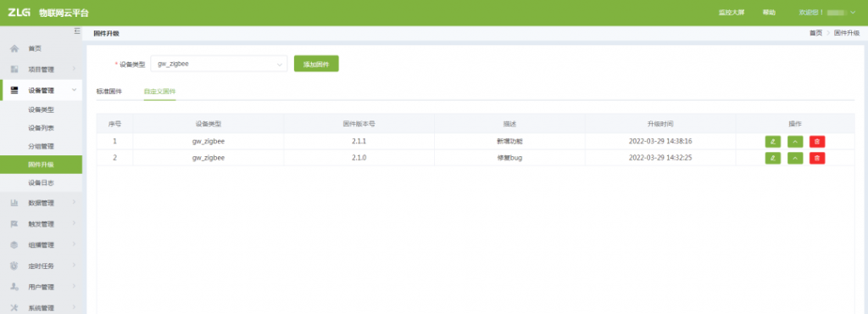Click the 新增功能 description cell
Image resolution: width=868 pixels, height=314 pixels.
tap(509, 141)
